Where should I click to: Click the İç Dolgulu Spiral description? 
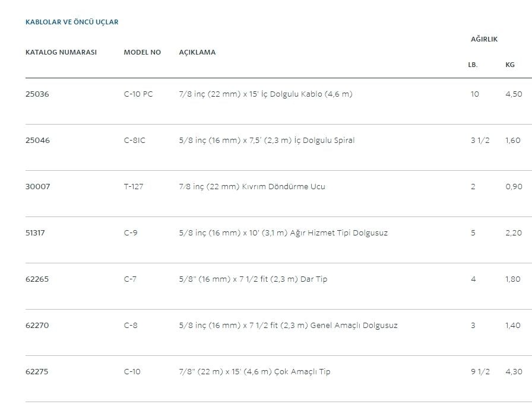[x=267, y=141]
